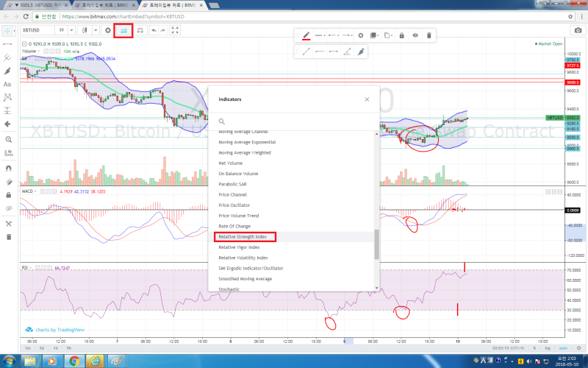Toggle auto scale button at bottom right

pos(563,348)
